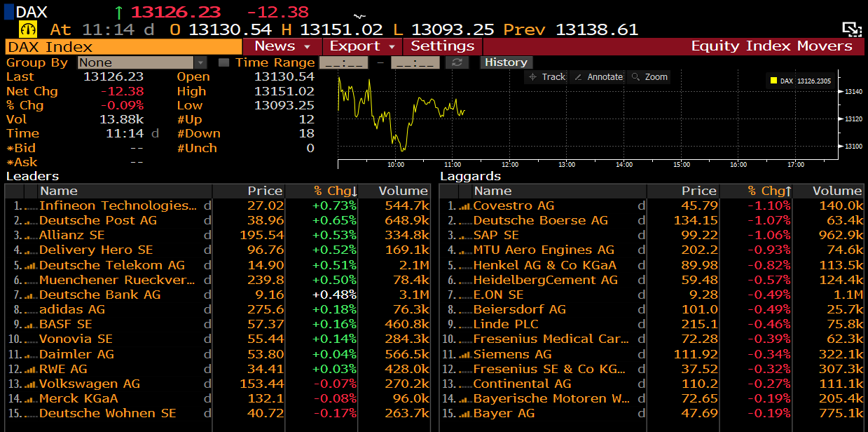Screen dimensions: 868x432
Task: Click the refresh icon next to Time Range
Action: 457,62
